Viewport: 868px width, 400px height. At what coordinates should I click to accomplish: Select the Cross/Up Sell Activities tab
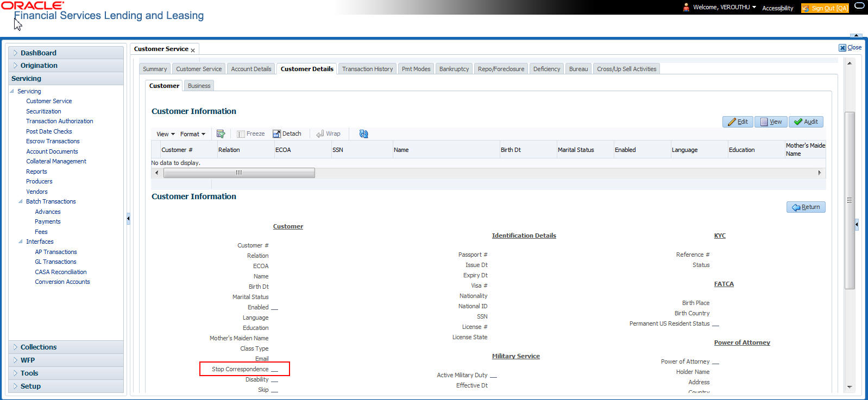(x=627, y=69)
